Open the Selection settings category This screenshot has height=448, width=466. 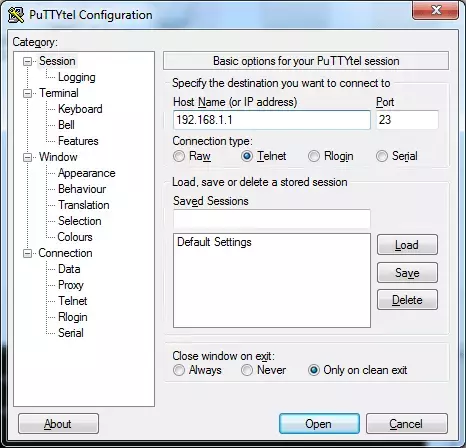(79, 221)
